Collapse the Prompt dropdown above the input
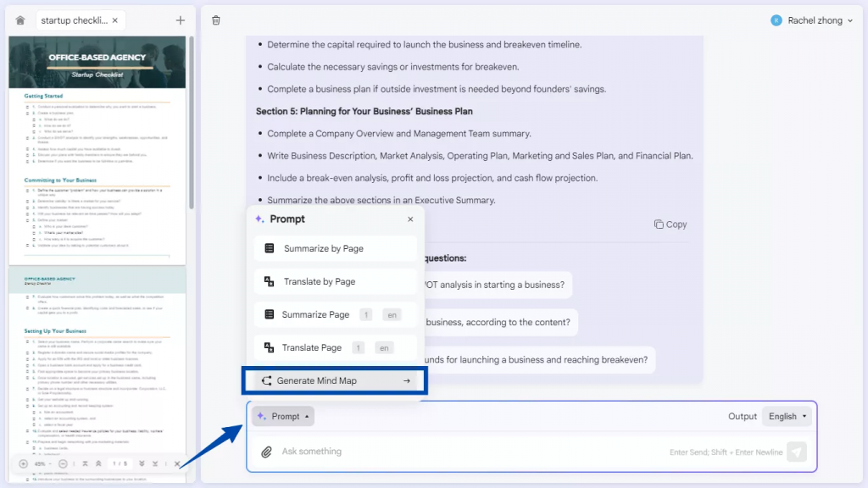The image size is (868, 488). coord(282,416)
